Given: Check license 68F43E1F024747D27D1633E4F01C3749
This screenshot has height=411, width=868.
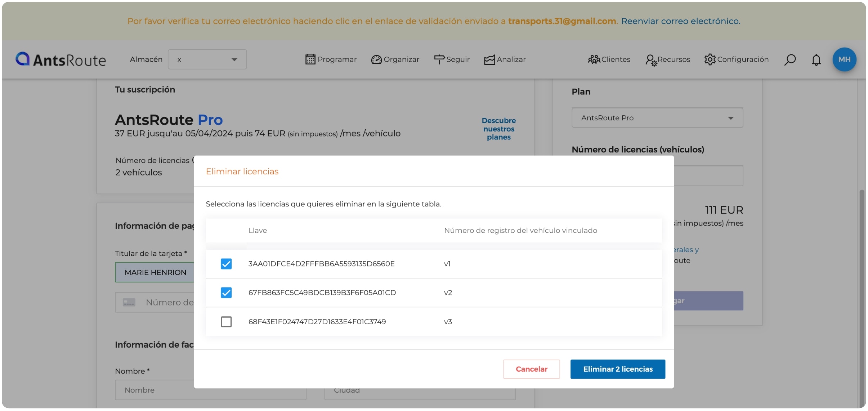Looking at the screenshot, I should (x=226, y=322).
